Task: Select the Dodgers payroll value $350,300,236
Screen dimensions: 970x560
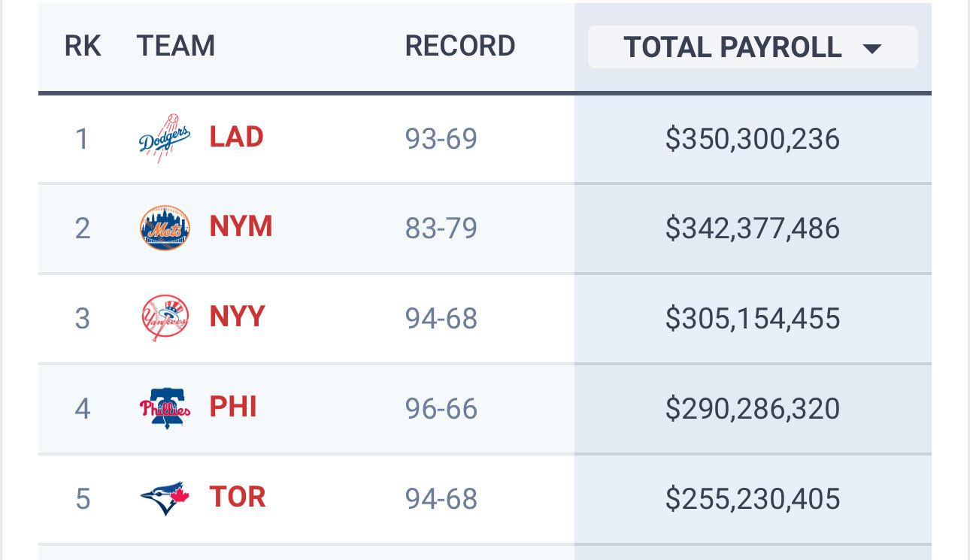Action: 752,139
